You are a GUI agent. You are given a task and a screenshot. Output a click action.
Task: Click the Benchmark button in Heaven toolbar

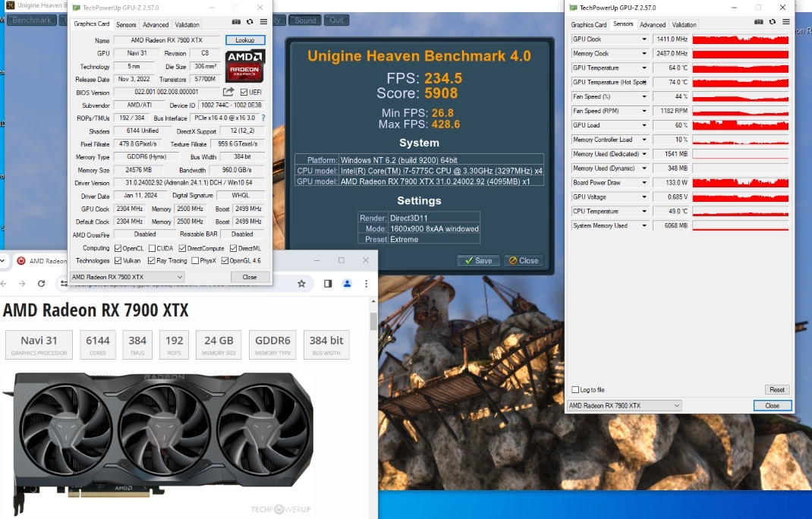(32, 20)
